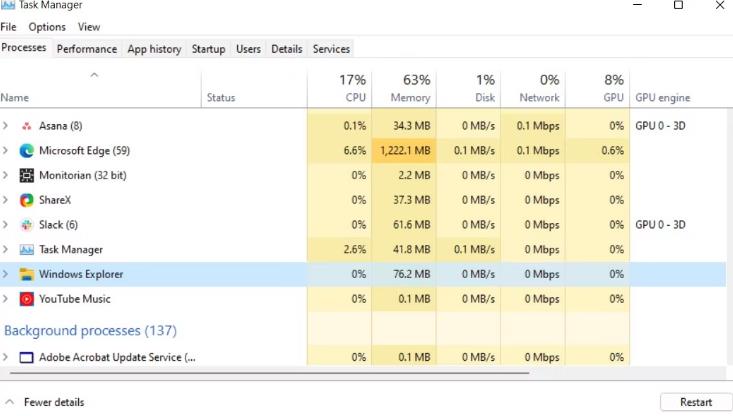This screenshot has width=733, height=416.
Task: Click Slack's 61.6 MB memory cell
Action: (404, 225)
